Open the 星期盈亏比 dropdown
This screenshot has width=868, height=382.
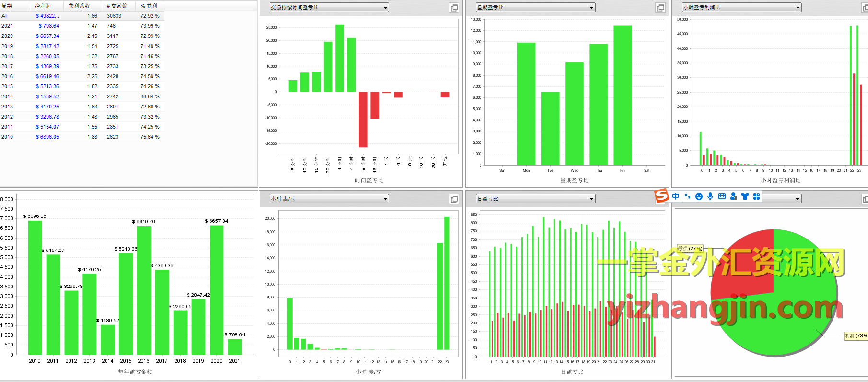tap(535, 7)
